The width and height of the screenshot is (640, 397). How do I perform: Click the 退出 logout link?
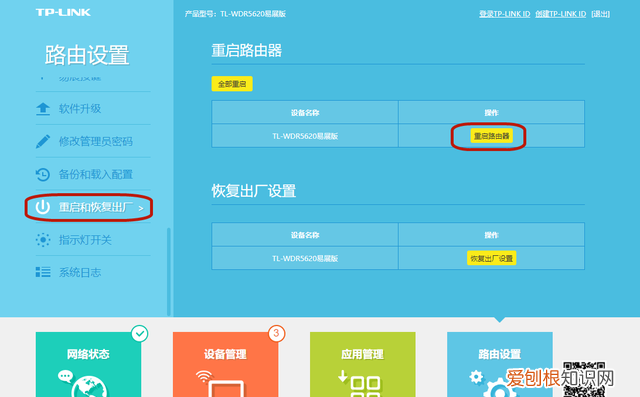click(x=600, y=14)
